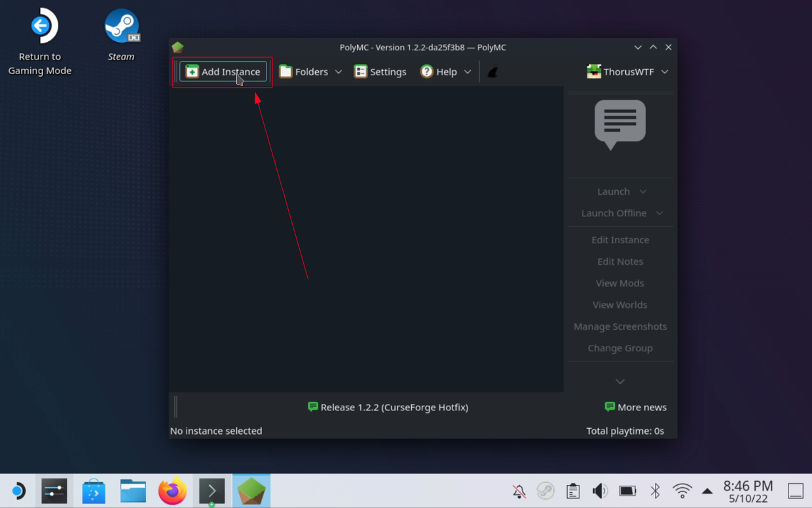
Task: Click the Steam tray icon
Action: [x=545, y=491]
